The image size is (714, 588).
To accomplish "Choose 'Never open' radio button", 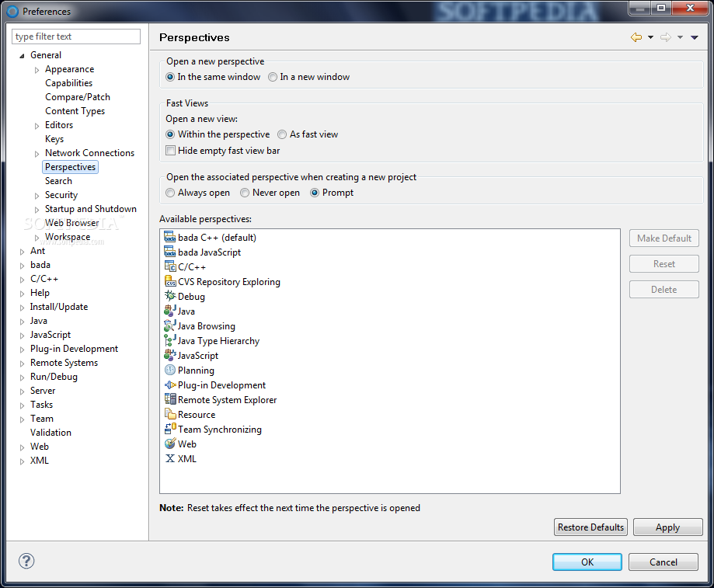I will pyautogui.click(x=245, y=193).
